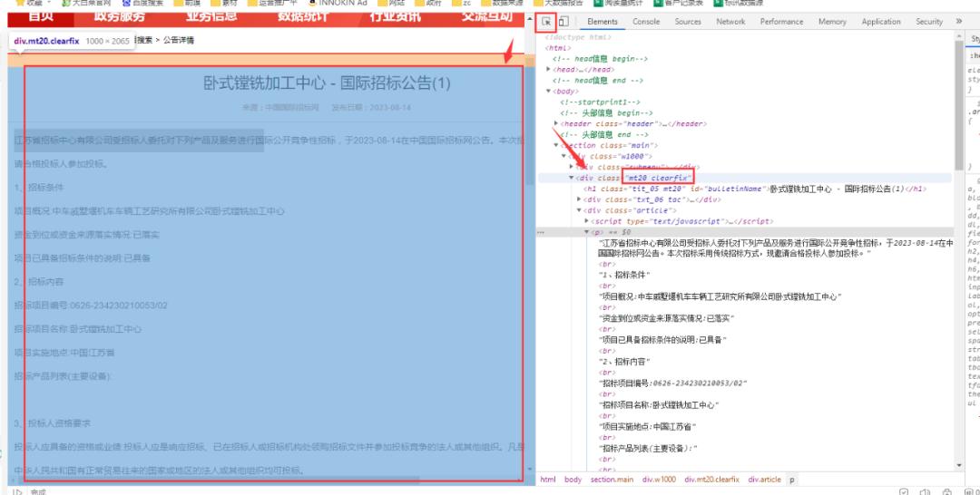Screen dimensions: 980x495
Task: Open the 交流互动 navigation menu item
Action: click(486, 17)
